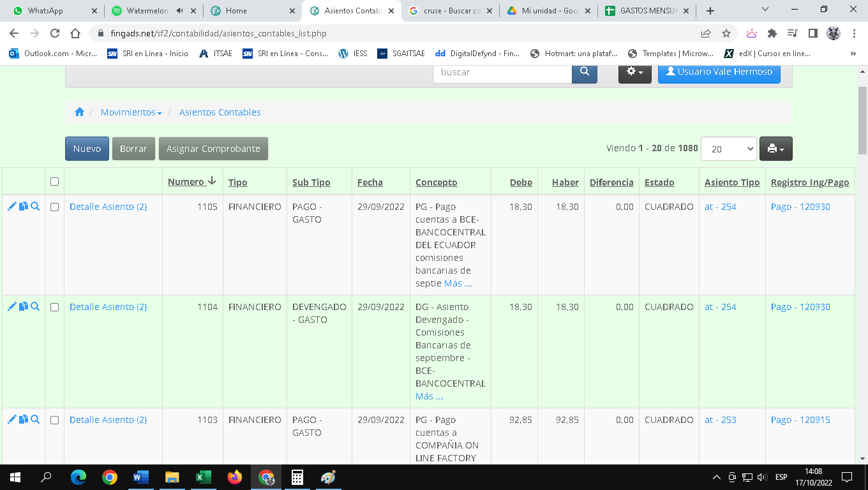Open the Movimientos breadcrumb menu
868x490 pixels.
point(131,112)
